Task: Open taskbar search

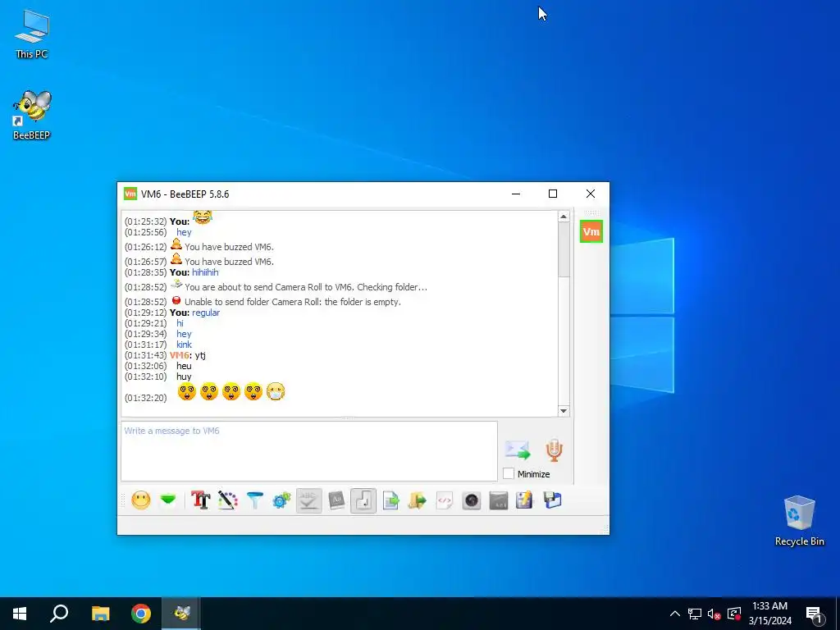Action: (x=59, y=614)
